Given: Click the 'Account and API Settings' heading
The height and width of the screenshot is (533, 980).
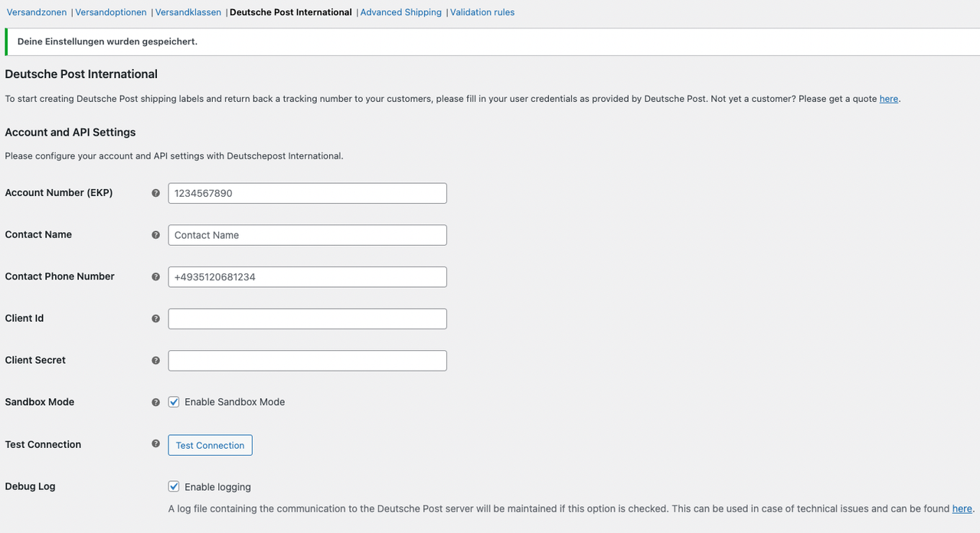Looking at the screenshot, I should coord(70,132).
